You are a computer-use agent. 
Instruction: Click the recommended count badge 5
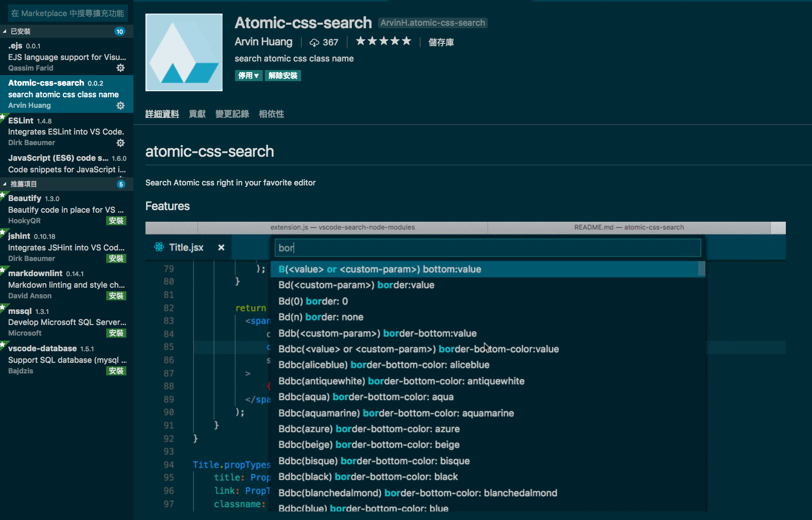pos(121,184)
